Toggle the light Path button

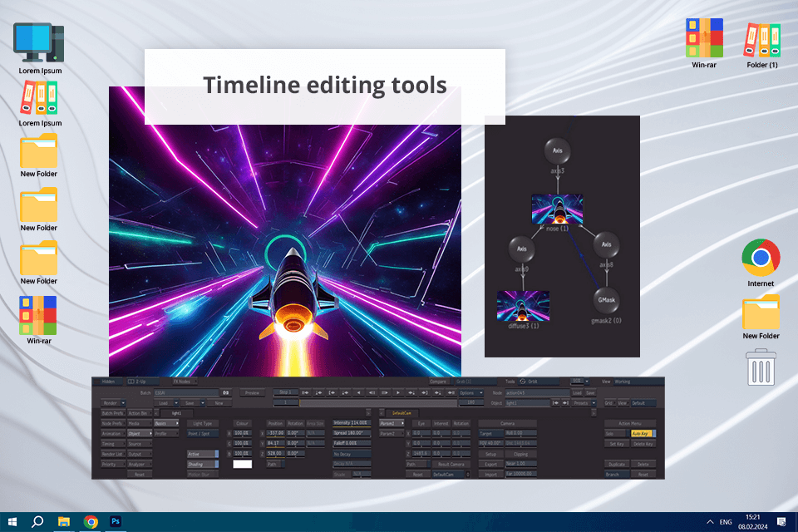275,465
